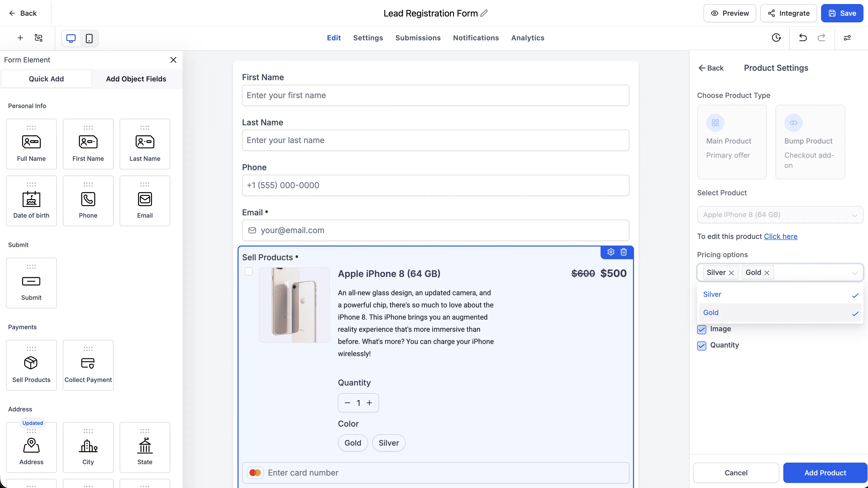Open the style settings sliders icon
The height and width of the screenshot is (488, 868).
847,38
